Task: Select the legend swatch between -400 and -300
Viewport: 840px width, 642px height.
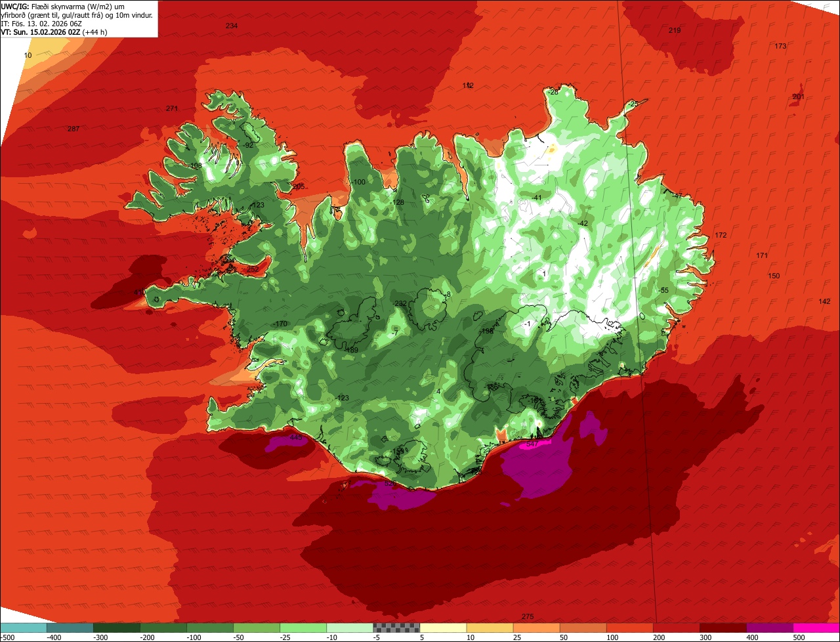Action: (70, 628)
